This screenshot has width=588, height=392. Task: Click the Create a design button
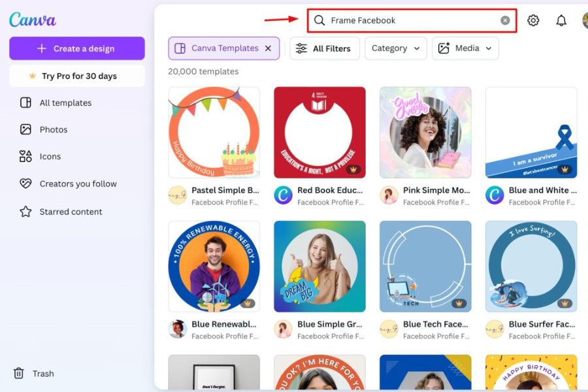[77, 48]
